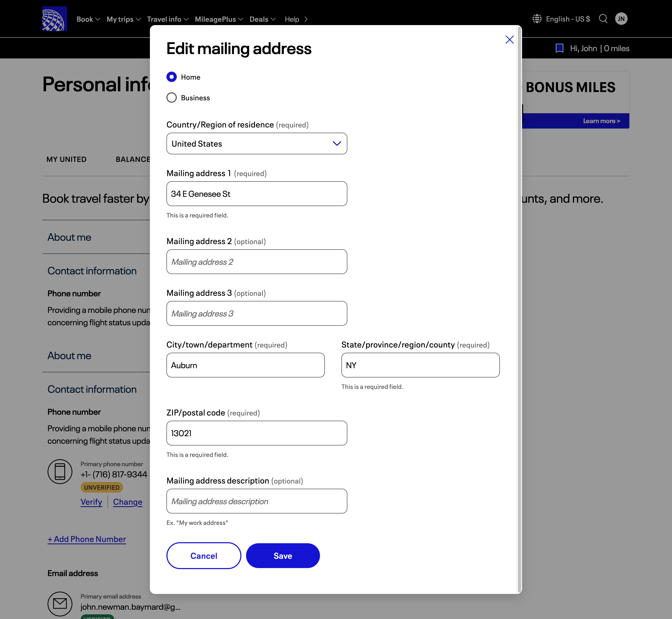The image size is (672, 619).
Task: Click the mobile phone icon
Action: pyautogui.click(x=60, y=471)
